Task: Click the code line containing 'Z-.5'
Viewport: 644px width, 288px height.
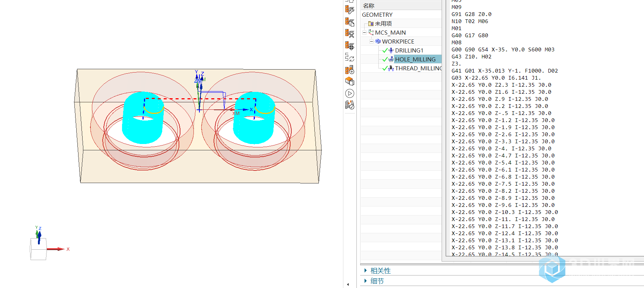Action: [501, 113]
